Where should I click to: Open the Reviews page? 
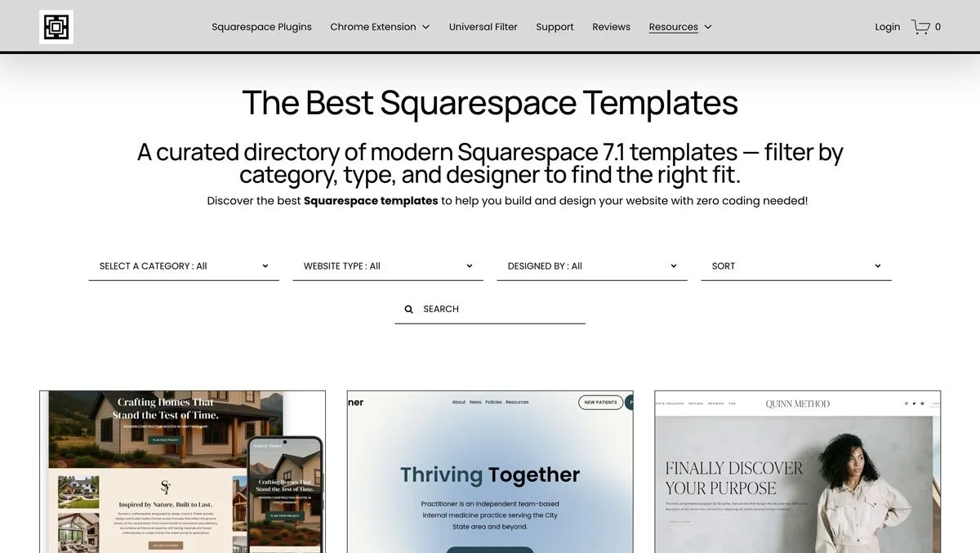click(611, 27)
